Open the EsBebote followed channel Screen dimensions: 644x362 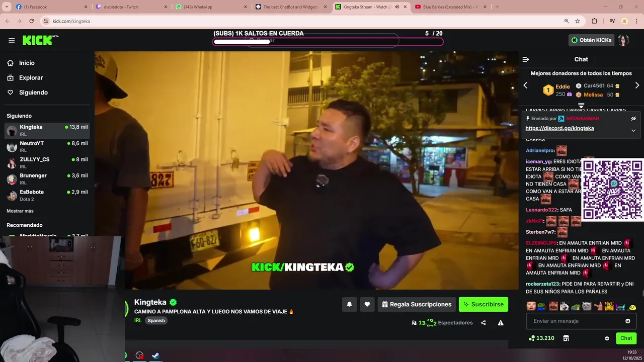(x=47, y=196)
